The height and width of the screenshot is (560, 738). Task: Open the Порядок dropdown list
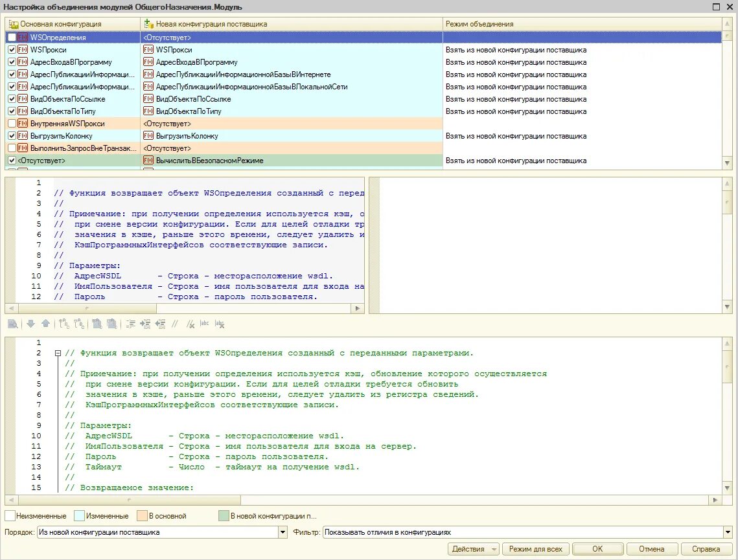(283, 532)
